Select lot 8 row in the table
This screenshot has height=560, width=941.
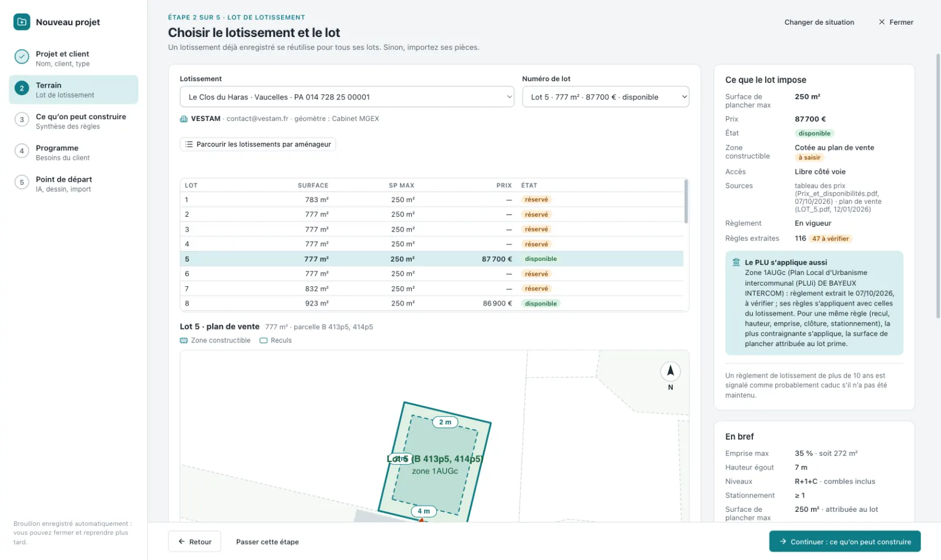(x=432, y=303)
